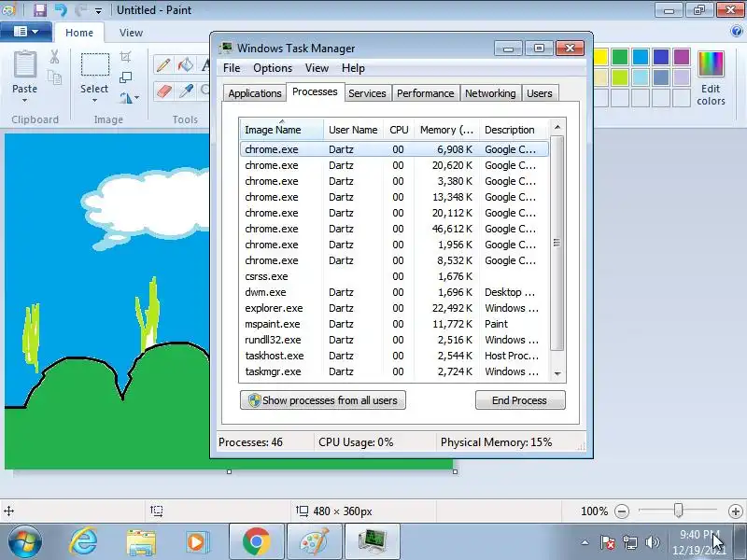Open the File menu in Task Manager
This screenshot has width=747, height=560.
click(232, 68)
